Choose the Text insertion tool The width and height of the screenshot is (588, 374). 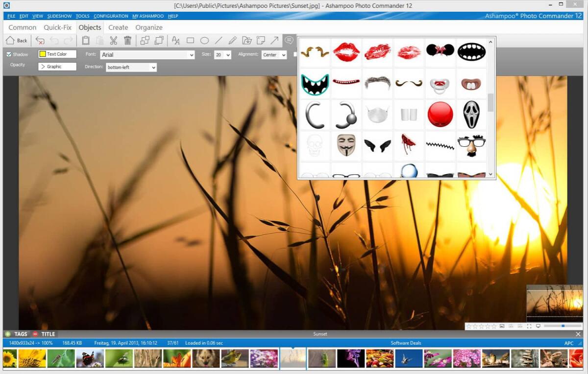[175, 41]
